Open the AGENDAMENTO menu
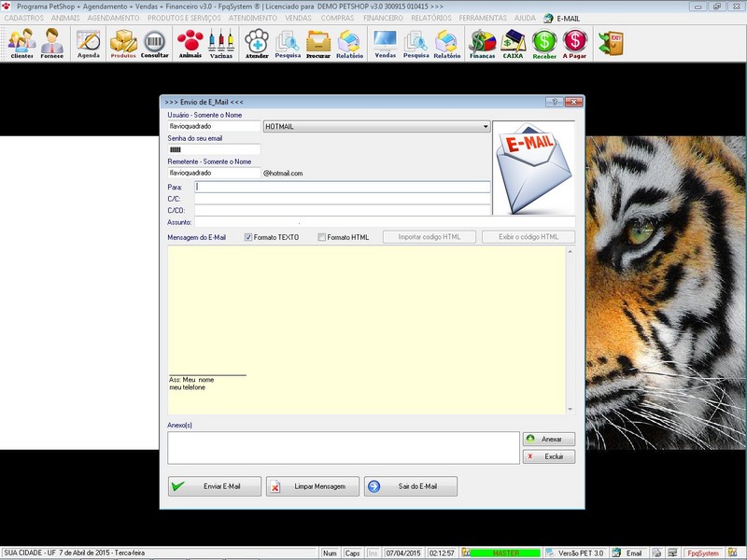Image resolution: width=747 pixels, height=560 pixels. pos(113,18)
